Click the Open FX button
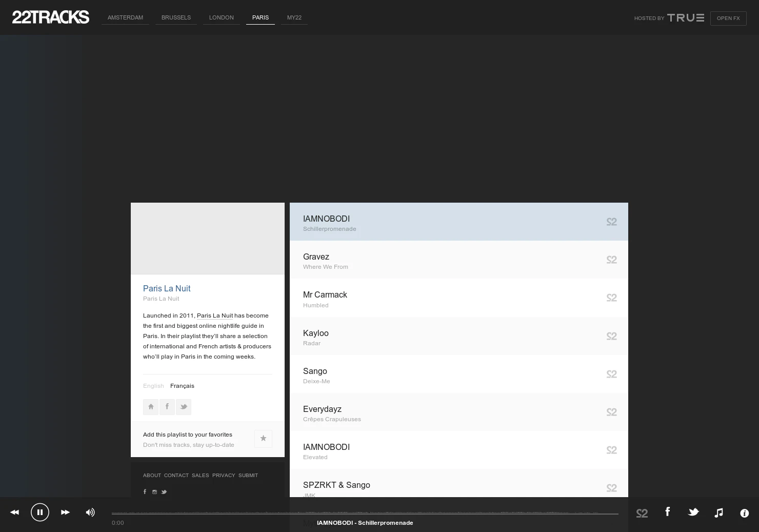Image resolution: width=759 pixels, height=532 pixels. pyautogui.click(x=728, y=18)
